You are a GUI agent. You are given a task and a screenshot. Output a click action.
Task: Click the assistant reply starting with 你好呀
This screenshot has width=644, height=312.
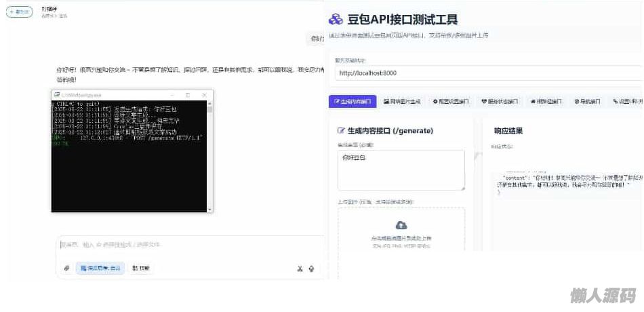pos(190,73)
